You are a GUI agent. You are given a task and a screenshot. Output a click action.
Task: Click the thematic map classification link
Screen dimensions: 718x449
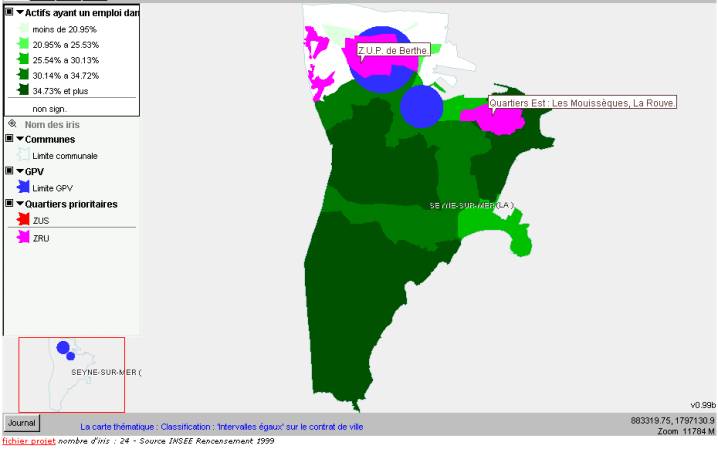[222, 427]
